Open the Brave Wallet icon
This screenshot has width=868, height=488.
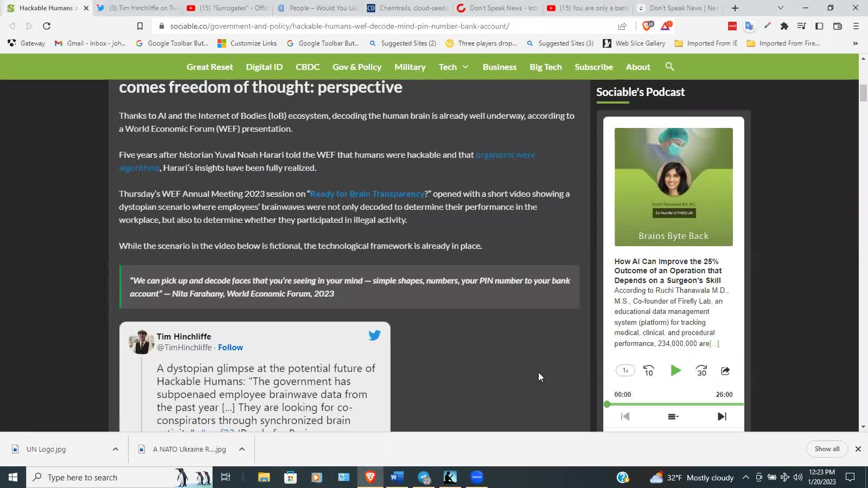837,26
